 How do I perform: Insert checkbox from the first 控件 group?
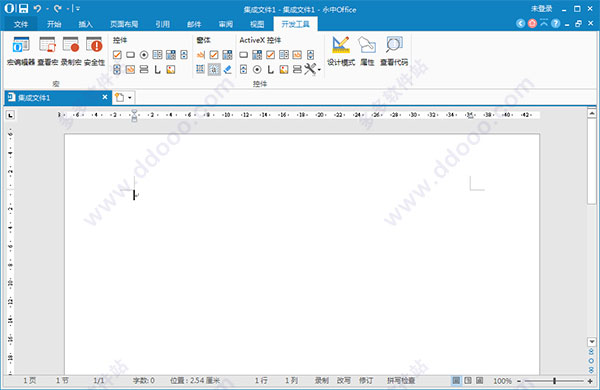[x=117, y=55]
